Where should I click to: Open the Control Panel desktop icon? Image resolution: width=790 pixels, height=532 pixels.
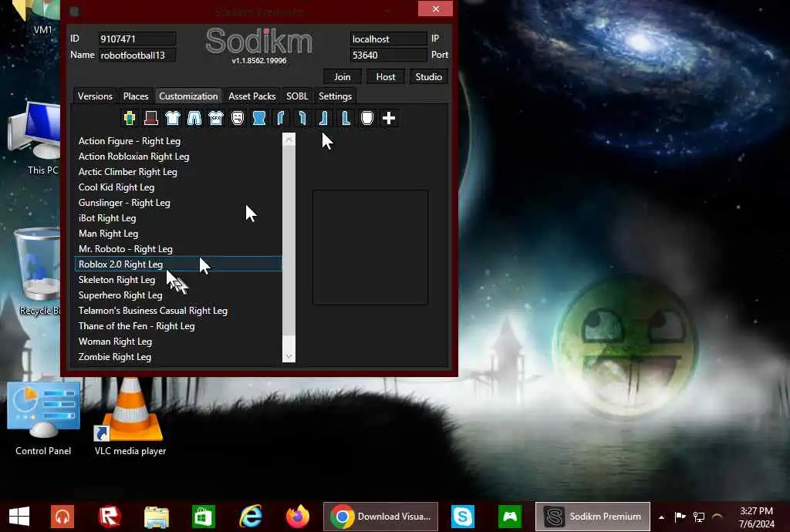click(43, 419)
